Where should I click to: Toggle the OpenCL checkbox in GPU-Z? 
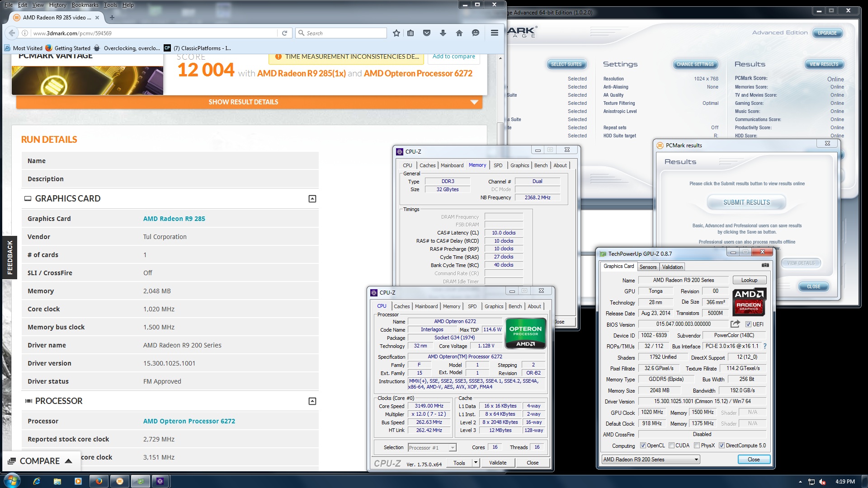(x=643, y=446)
